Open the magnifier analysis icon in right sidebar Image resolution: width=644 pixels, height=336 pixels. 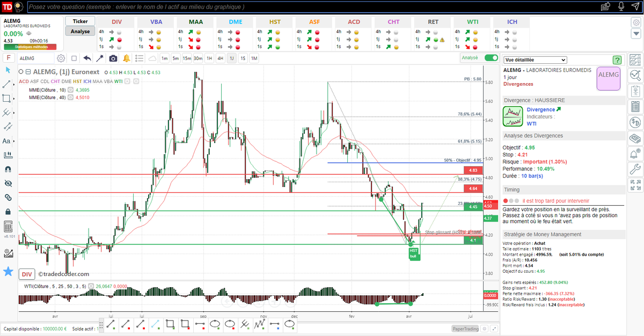636,76
